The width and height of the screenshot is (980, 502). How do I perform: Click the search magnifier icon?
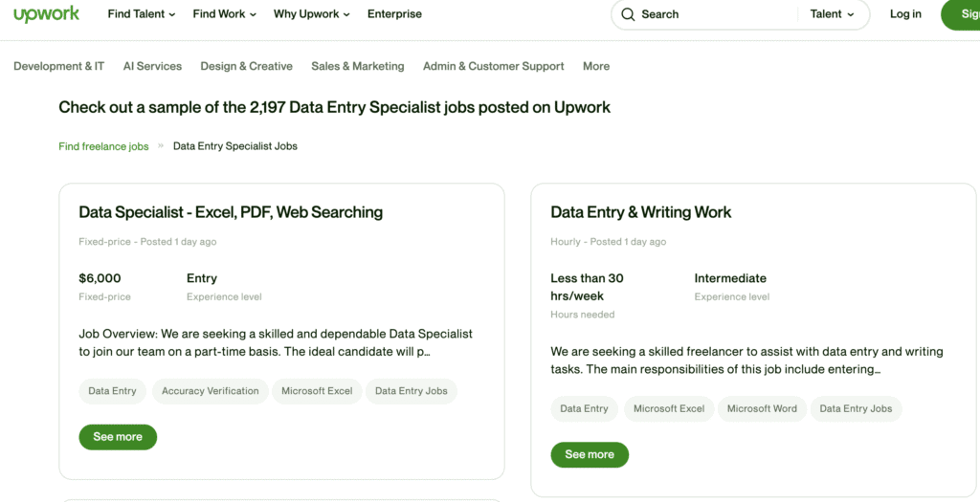point(628,14)
